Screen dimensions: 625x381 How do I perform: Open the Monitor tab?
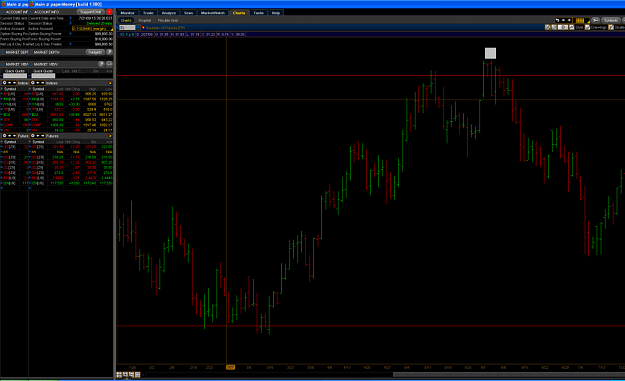point(127,13)
